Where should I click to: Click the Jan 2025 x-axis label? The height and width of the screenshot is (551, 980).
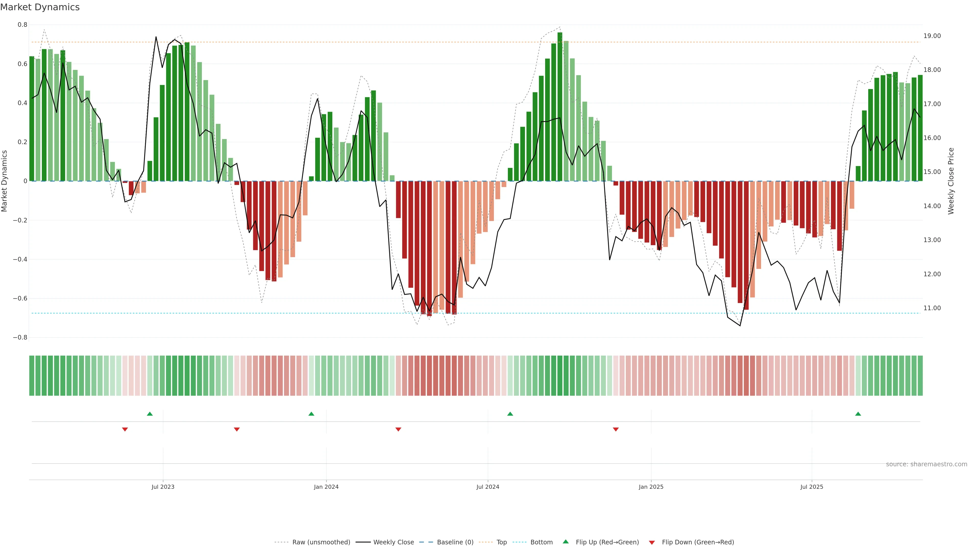coord(651,487)
